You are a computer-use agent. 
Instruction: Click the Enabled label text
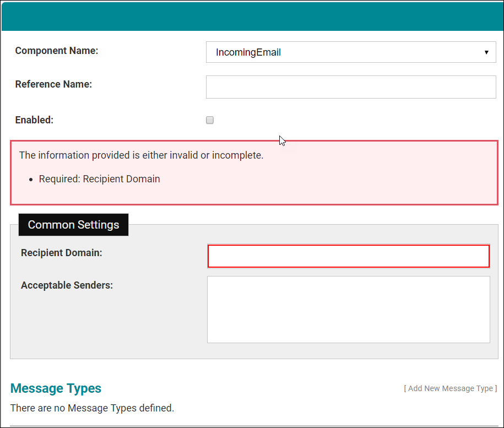pos(34,120)
